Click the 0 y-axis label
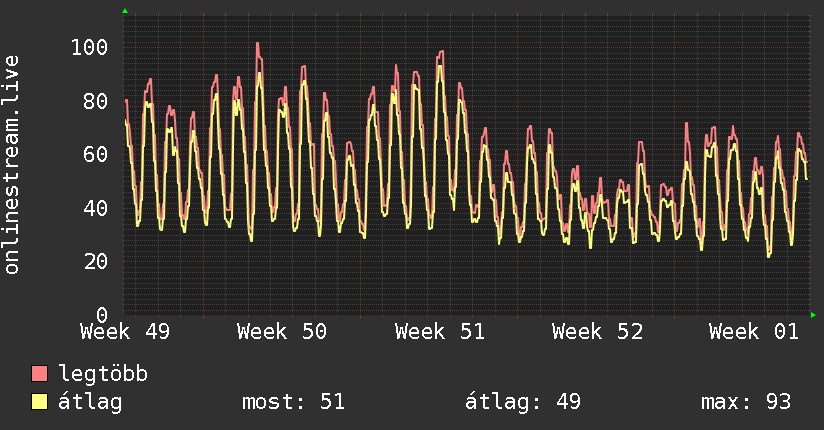This screenshot has height=430, width=824. pyautogui.click(x=102, y=315)
